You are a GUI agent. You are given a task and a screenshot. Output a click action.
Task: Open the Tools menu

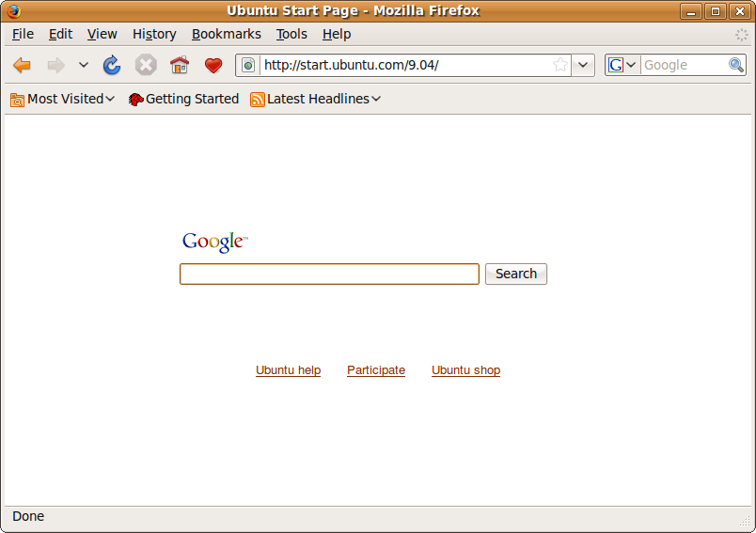click(291, 34)
